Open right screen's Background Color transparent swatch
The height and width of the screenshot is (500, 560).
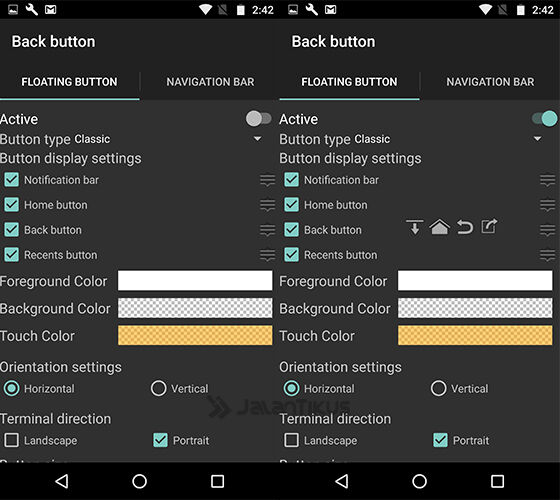point(475,308)
